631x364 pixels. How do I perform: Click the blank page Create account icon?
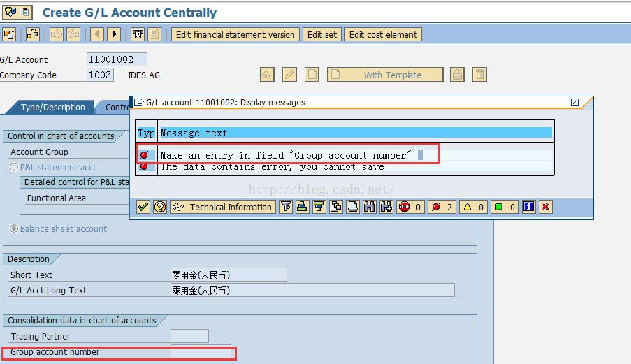pyautogui.click(x=312, y=75)
